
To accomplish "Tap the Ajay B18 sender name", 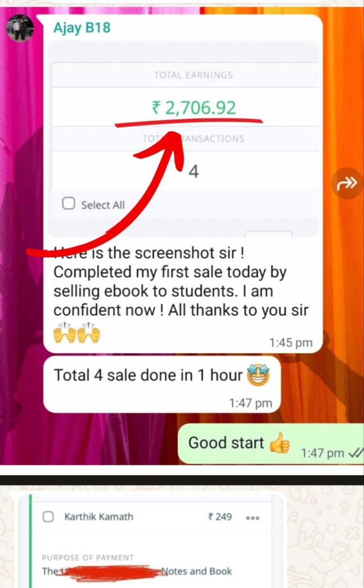I will (82, 28).
